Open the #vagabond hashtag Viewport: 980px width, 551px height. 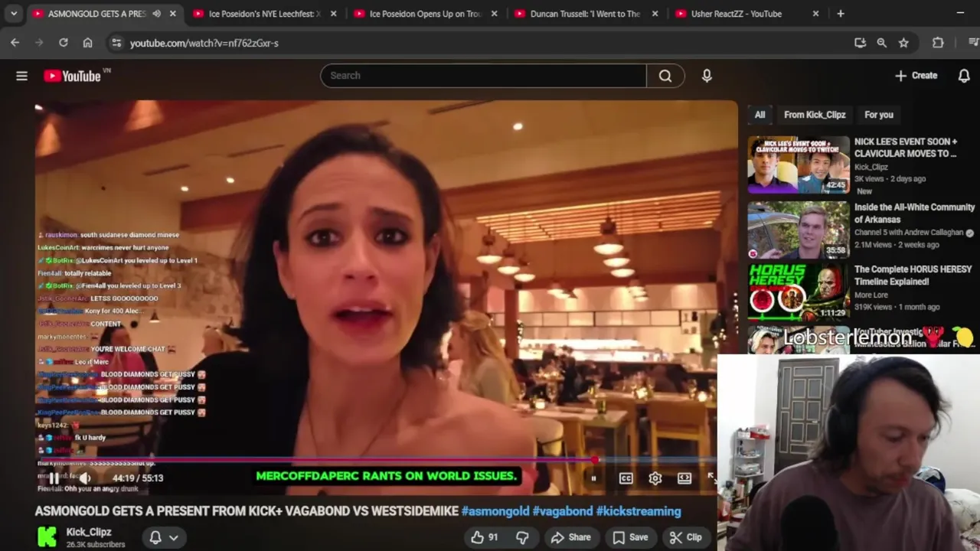[x=563, y=511]
